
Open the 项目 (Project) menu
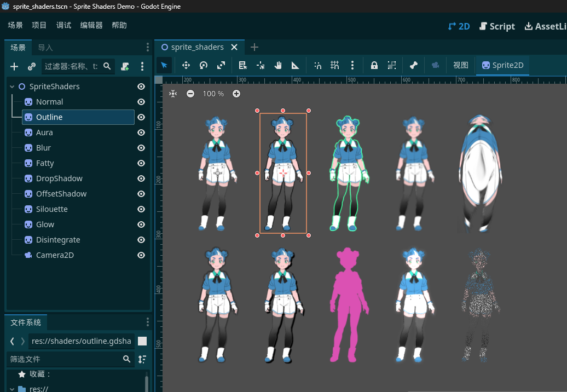tap(39, 26)
